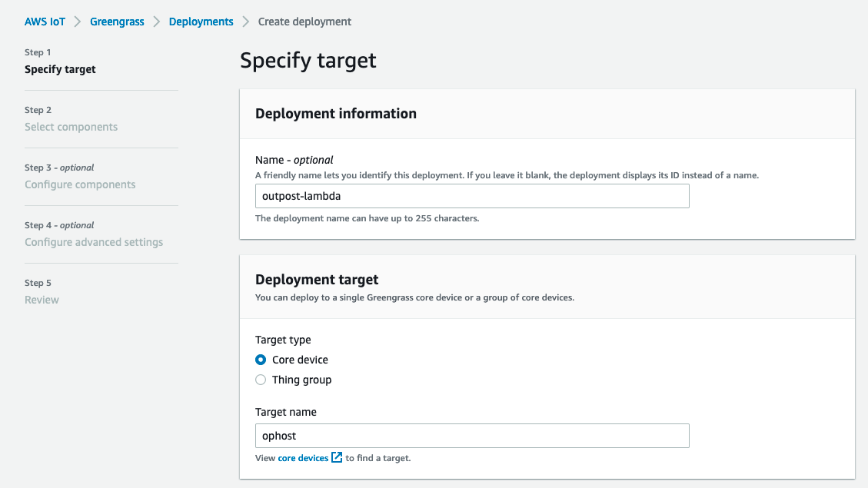This screenshot has width=868, height=488.
Task: Click the chevron separator after AWS IoT breadcrumb
Action: click(78, 22)
